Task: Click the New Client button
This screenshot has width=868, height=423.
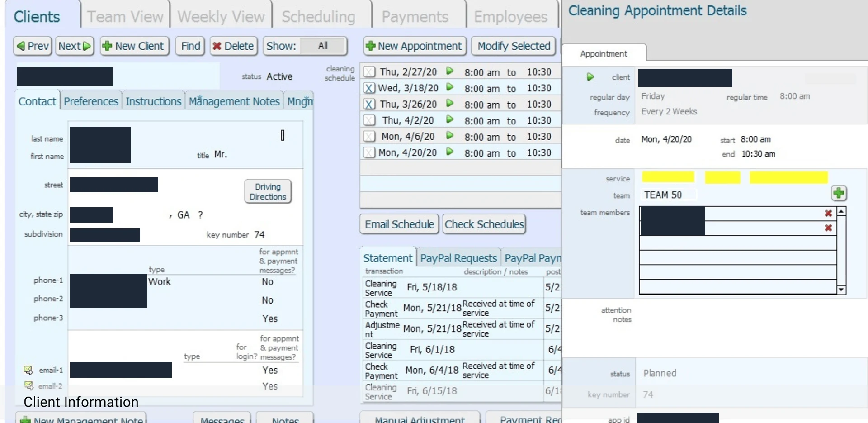Action: [134, 46]
